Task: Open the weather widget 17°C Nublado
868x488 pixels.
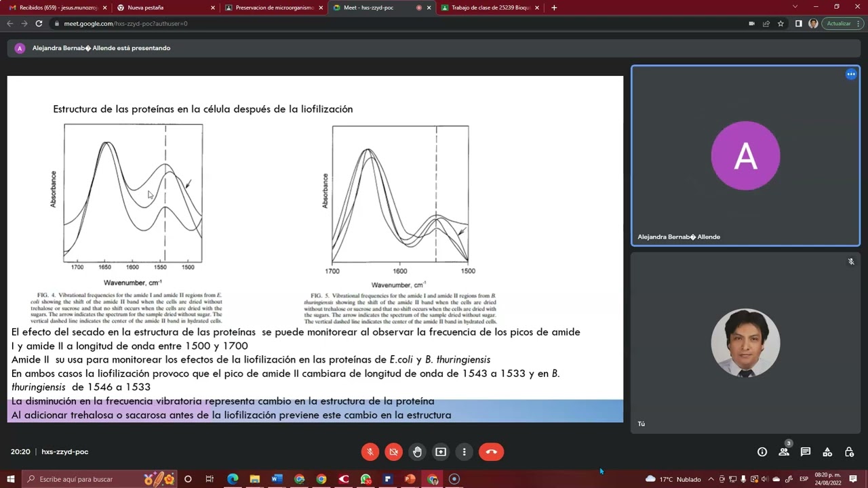Action: click(673, 479)
